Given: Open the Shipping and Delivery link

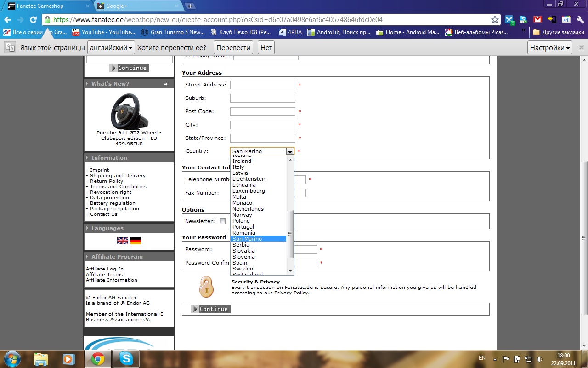Looking at the screenshot, I should coord(118,176).
